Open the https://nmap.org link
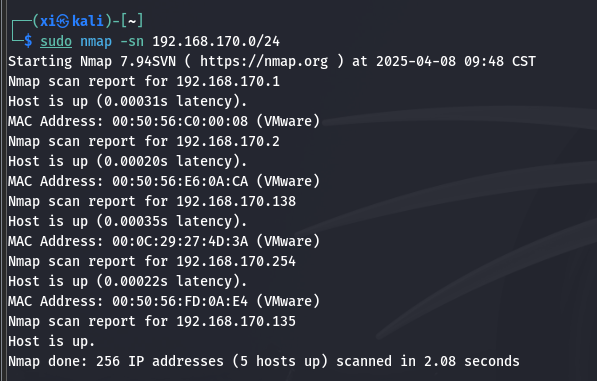The height and width of the screenshot is (381, 597). pos(264,61)
